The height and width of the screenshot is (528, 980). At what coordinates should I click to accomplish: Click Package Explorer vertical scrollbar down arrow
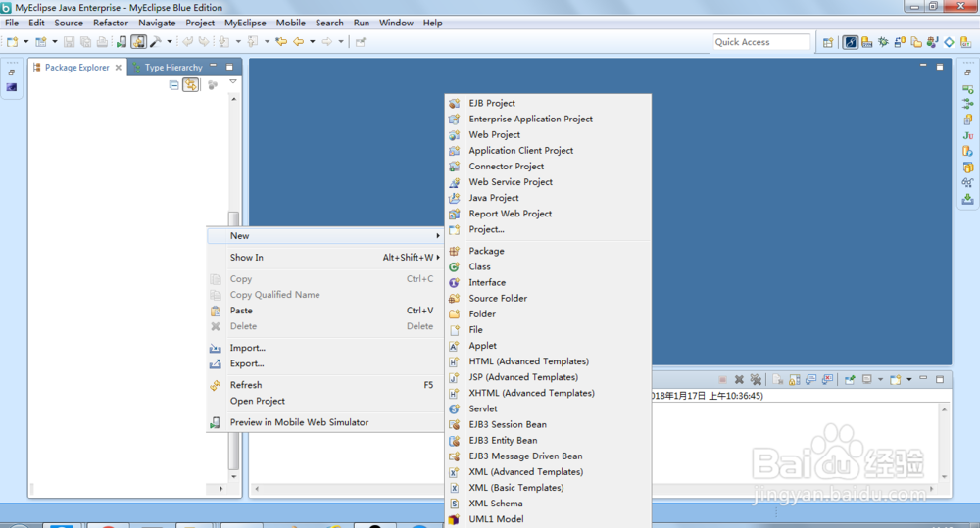pos(234,477)
